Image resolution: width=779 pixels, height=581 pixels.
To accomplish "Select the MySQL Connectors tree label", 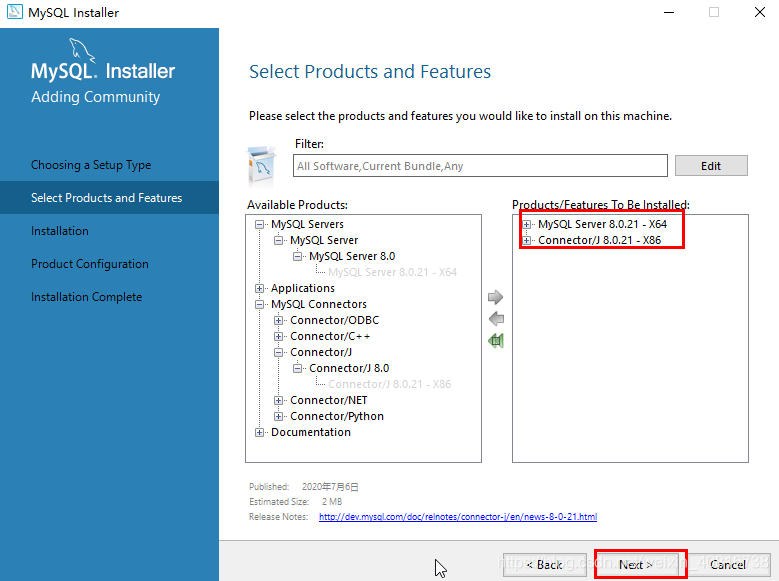I will 319,304.
